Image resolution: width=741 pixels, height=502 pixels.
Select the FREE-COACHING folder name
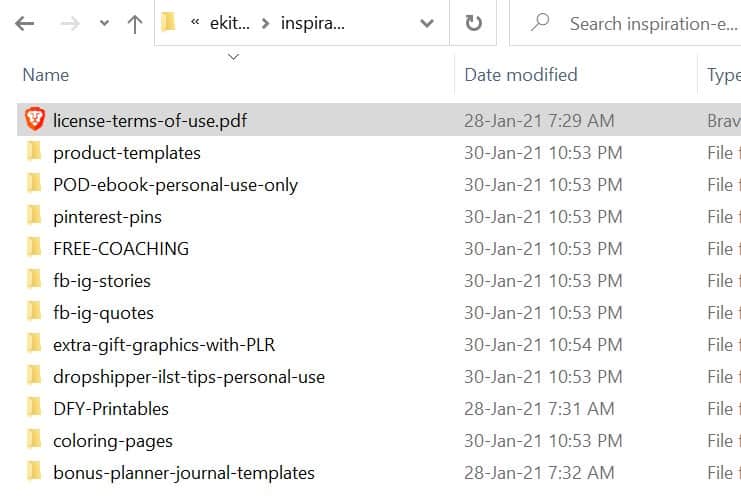[x=121, y=249]
